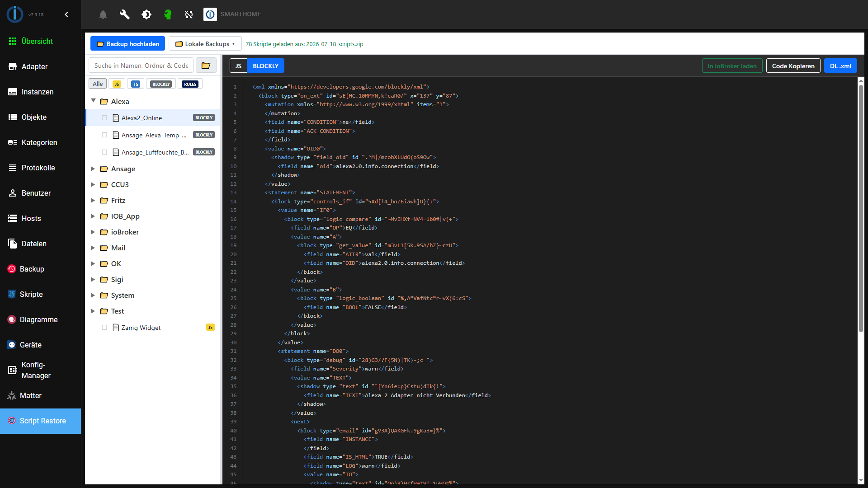Viewport: 868px width, 488px height.
Task: Expand the IOB_App folder
Action: 93,216
